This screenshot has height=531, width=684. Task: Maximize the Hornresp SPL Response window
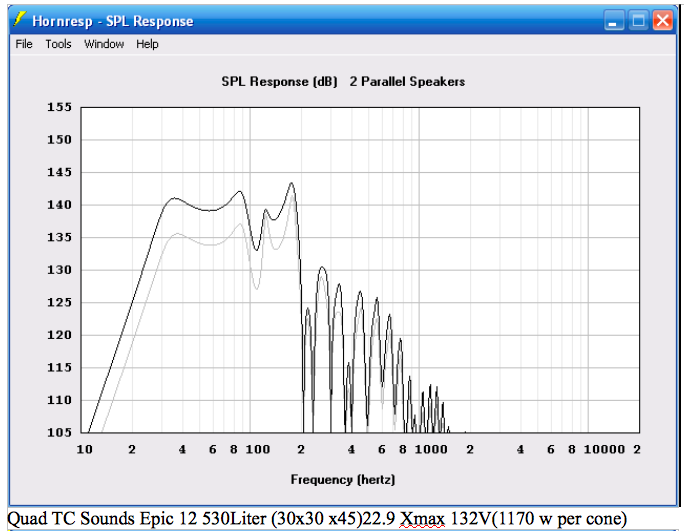click(638, 21)
